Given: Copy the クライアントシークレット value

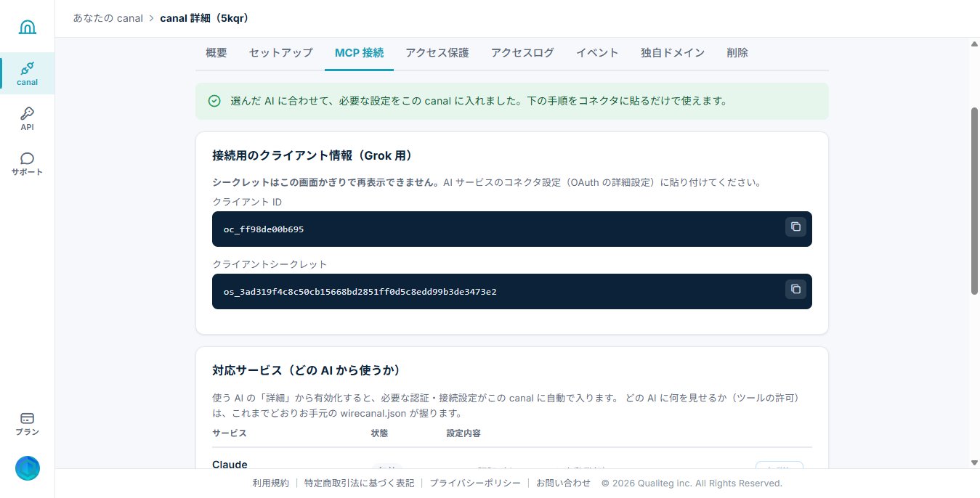Looking at the screenshot, I should click(795, 289).
